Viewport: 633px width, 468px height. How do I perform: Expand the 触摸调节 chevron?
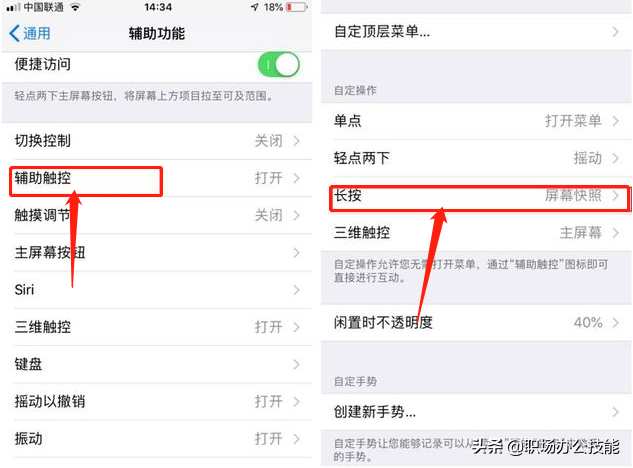tap(297, 215)
